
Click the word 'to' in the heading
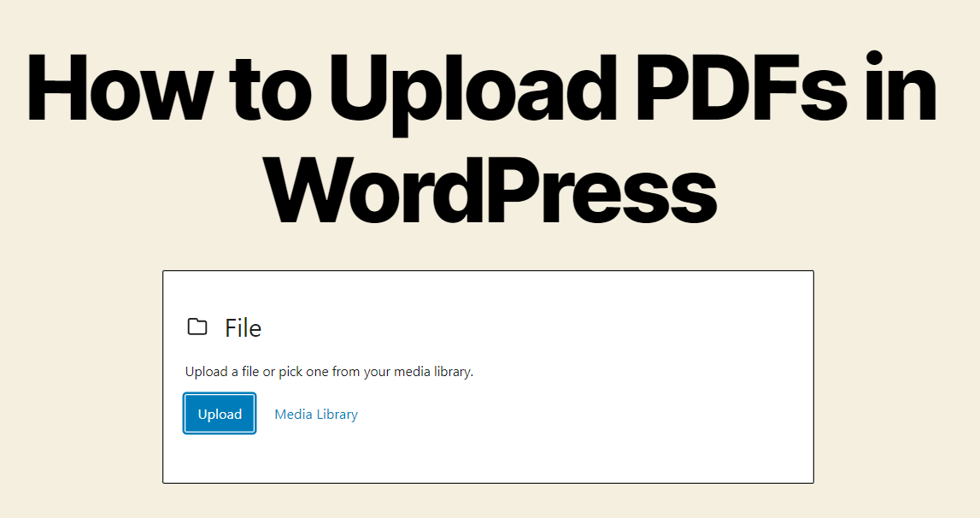270,91
